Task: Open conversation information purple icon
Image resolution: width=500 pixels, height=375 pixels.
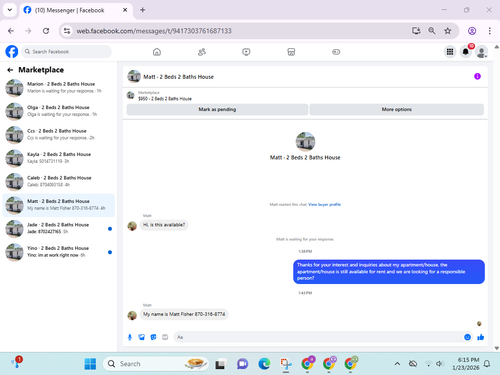Action: pyautogui.click(x=477, y=76)
